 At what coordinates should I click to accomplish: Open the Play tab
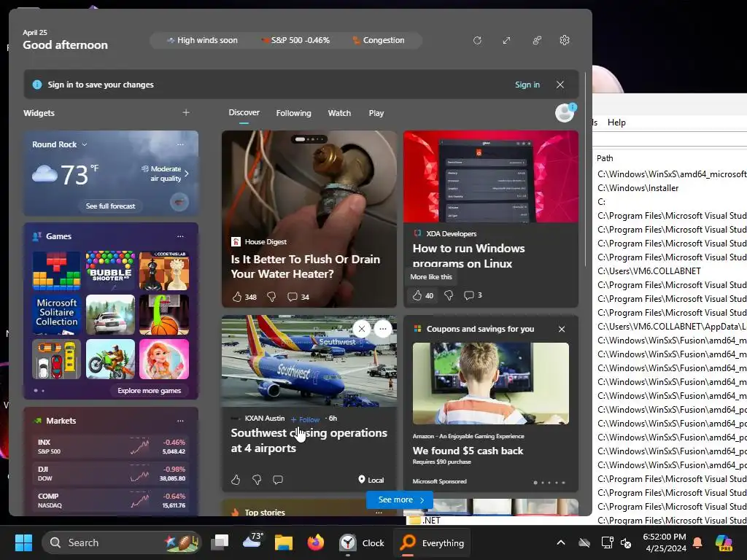tap(376, 113)
